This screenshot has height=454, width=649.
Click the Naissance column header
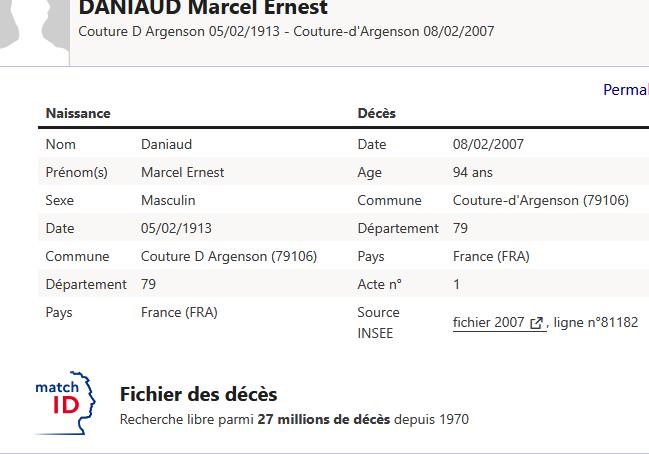[78, 113]
